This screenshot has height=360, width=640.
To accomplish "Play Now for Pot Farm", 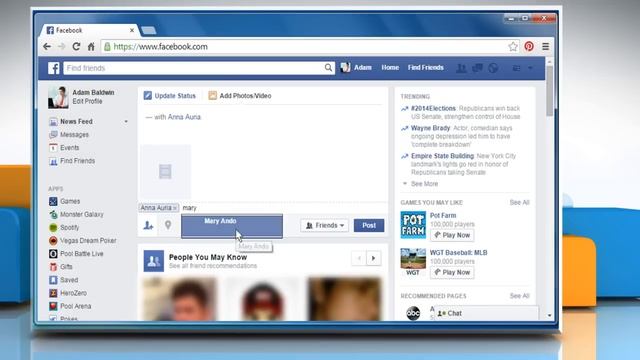I will pos(452,235).
